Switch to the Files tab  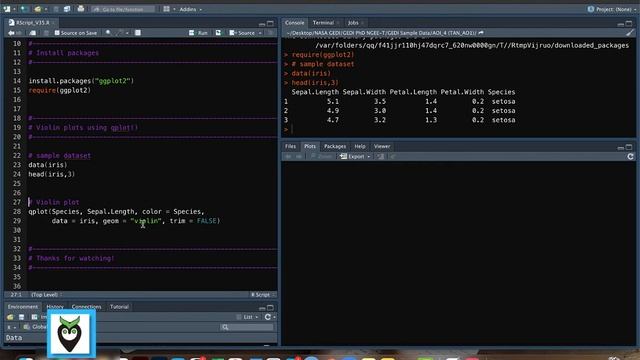[x=290, y=146]
